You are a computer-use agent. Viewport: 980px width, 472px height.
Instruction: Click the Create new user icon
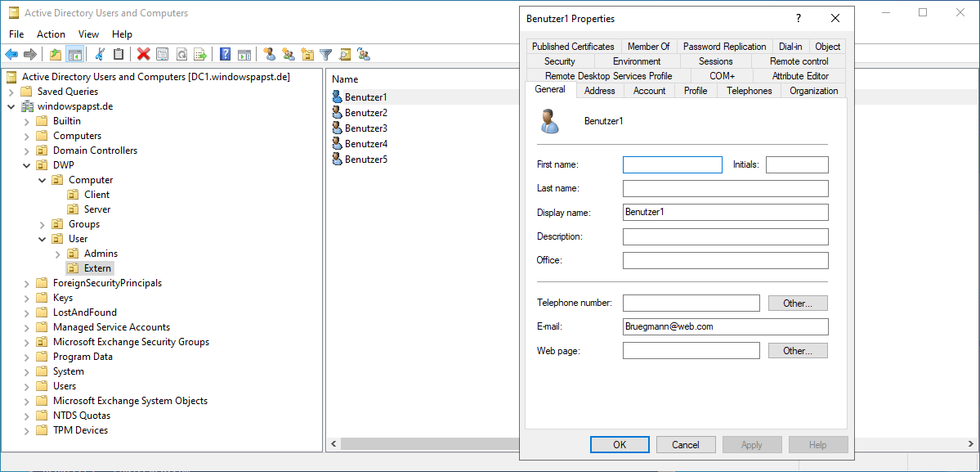pos(270,55)
